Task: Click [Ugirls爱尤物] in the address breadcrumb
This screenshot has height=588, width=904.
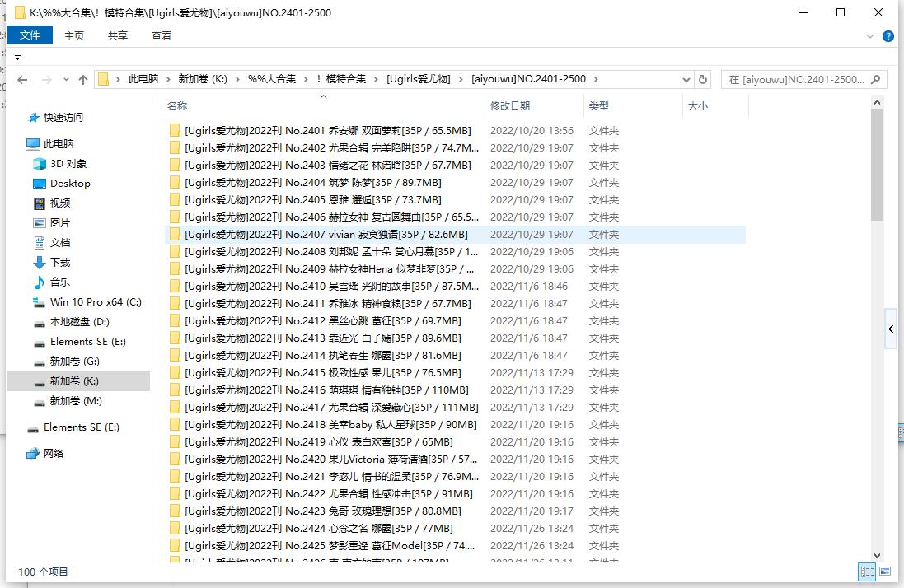Action: point(418,79)
